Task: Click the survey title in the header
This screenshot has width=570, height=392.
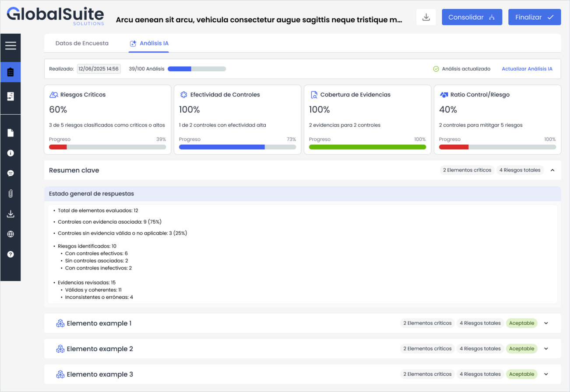Action: (259, 20)
